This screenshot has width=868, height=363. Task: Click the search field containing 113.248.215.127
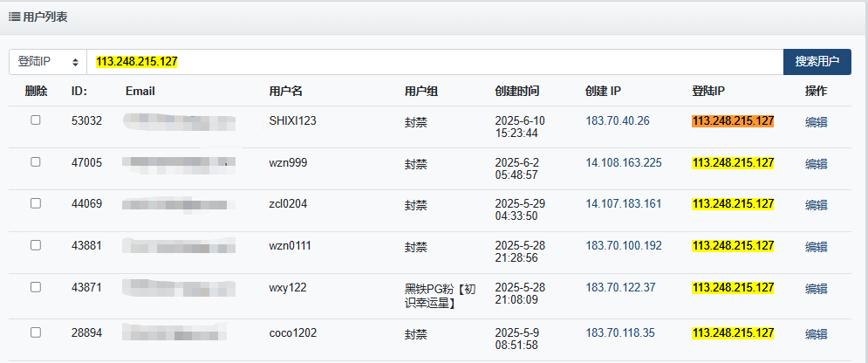coord(434,62)
